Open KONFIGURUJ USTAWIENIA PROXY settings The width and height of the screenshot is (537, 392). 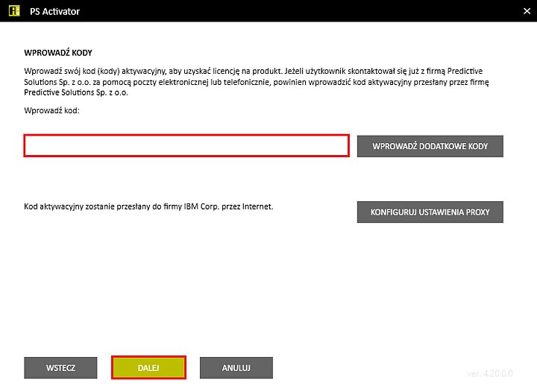(x=430, y=212)
